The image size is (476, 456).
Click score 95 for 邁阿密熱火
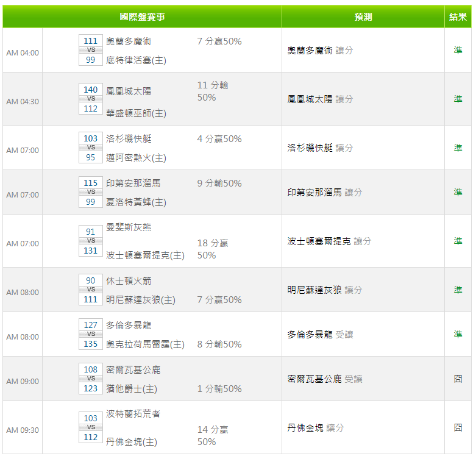(90, 157)
